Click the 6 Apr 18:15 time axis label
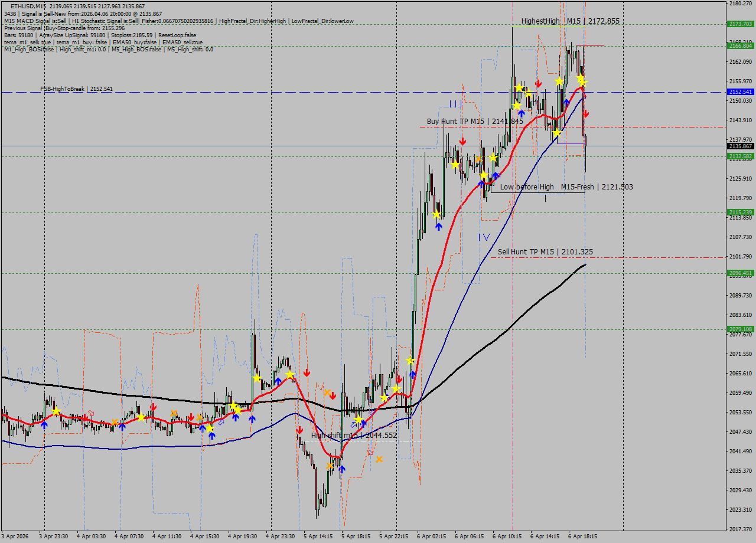The image size is (756, 543). pyautogui.click(x=582, y=537)
